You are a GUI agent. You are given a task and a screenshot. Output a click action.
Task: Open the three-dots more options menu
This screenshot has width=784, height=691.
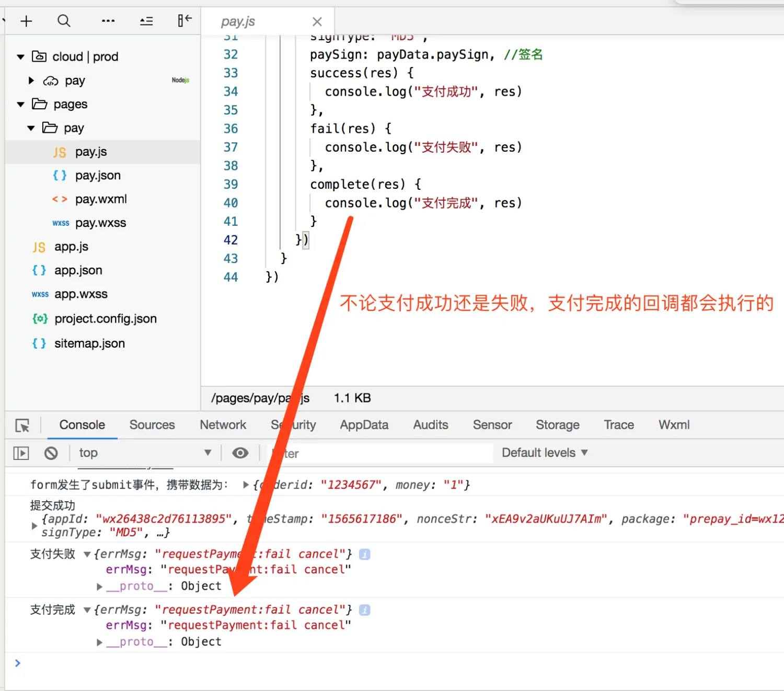(108, 21)
